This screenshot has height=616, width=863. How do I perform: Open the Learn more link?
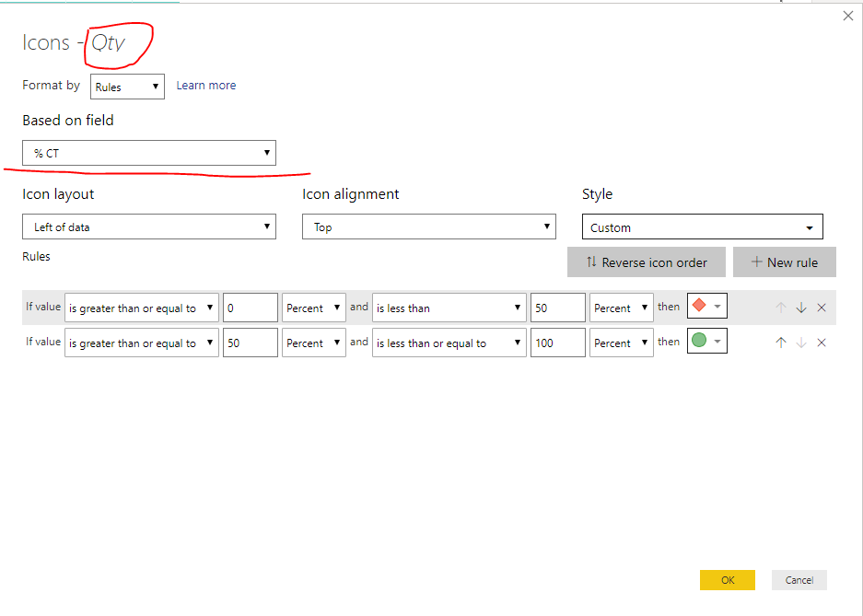tap(205, 86)
